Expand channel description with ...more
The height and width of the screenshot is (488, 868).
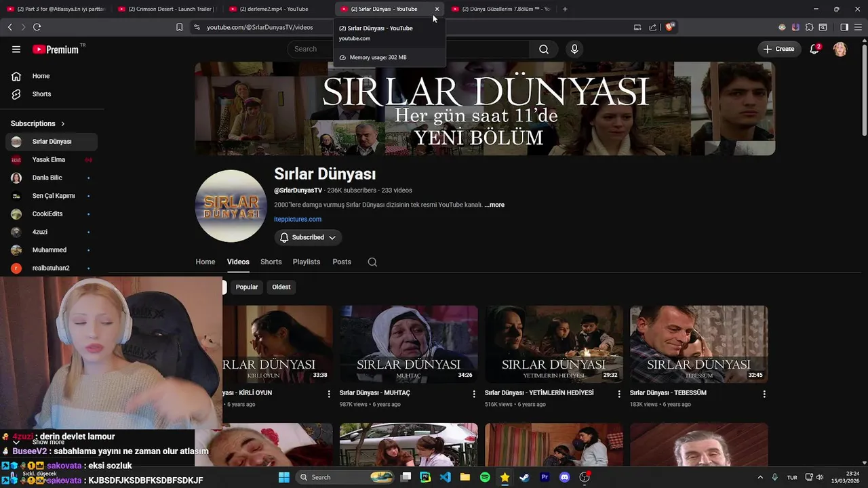pyautogui.click(x=494, y=205)
